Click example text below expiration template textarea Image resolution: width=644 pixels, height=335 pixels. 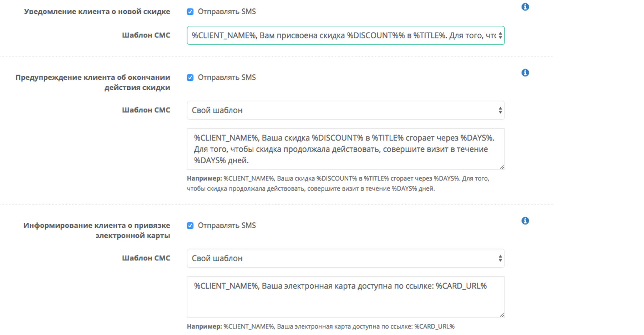338,184
